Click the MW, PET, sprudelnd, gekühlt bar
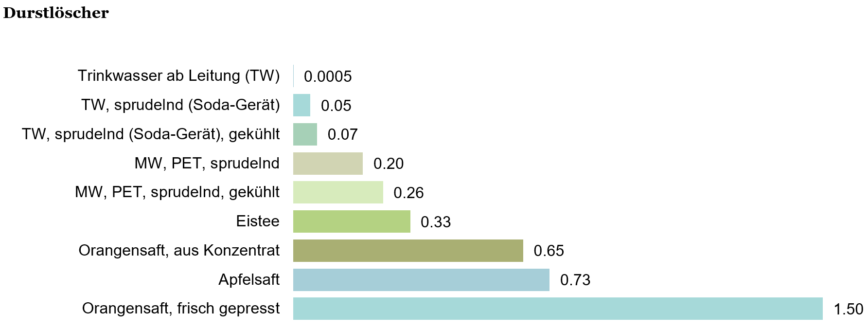 click(x=338, y=192)
